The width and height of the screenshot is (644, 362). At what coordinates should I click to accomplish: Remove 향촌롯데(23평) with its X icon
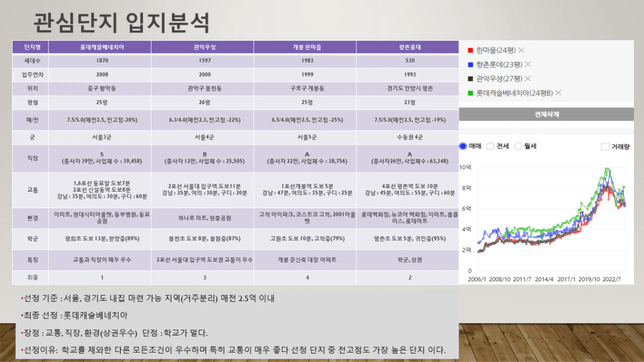click(527, 65)
